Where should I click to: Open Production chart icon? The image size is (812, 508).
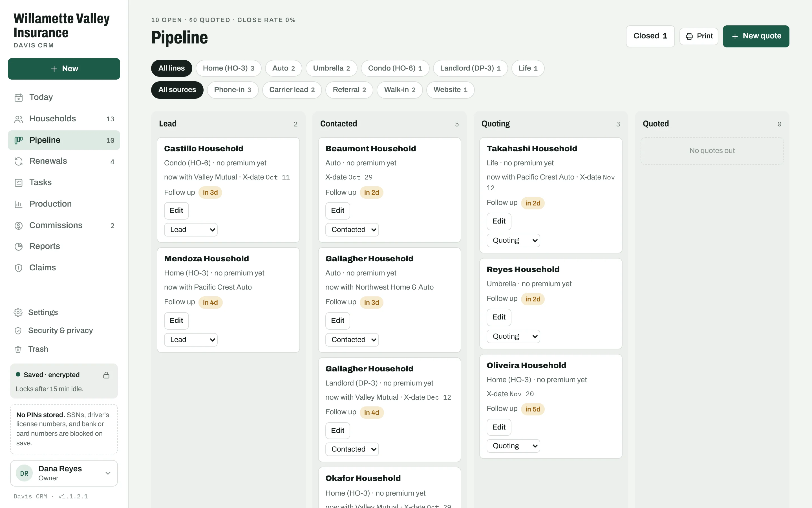pos(18,204)
